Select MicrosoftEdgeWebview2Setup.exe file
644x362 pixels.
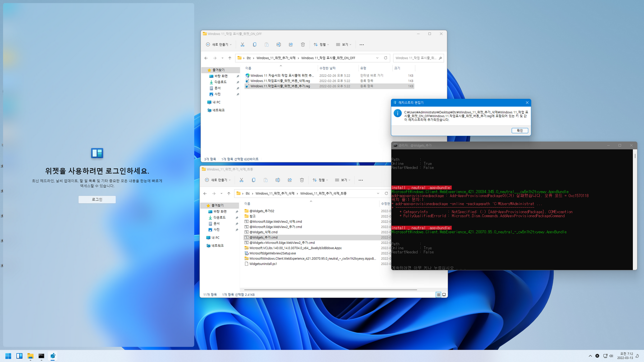(x=272, y=253)
